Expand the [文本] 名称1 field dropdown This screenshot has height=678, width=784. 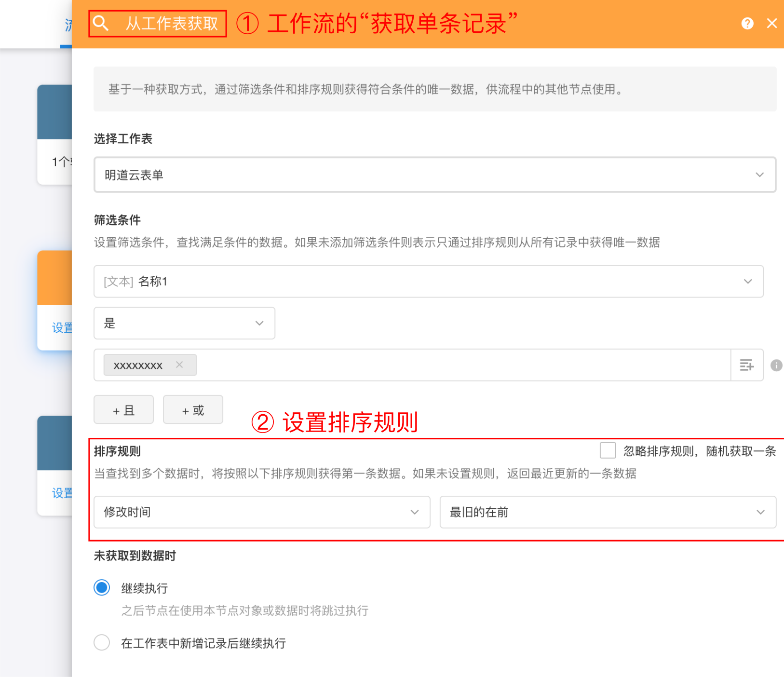tap(428, 281)
